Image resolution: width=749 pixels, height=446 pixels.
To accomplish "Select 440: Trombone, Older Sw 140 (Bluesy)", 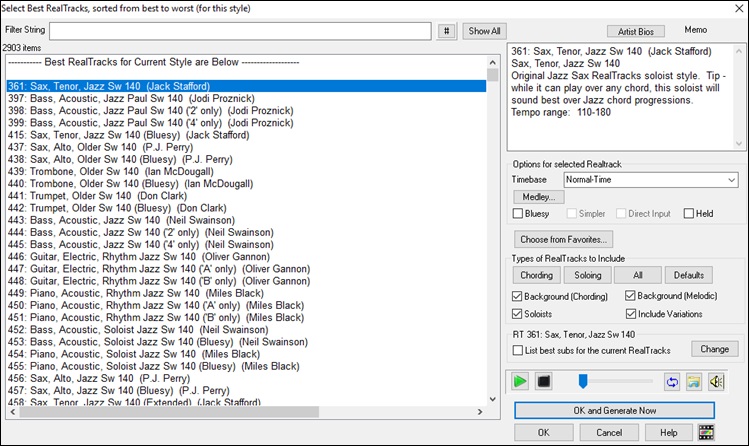I will click(x=246, y=184).
